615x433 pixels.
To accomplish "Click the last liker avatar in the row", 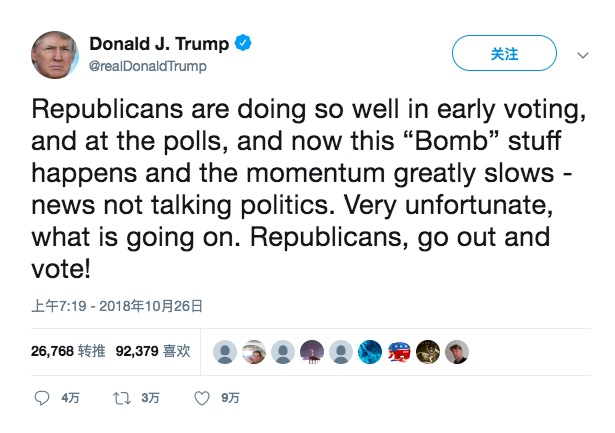I will coord(456,351).
